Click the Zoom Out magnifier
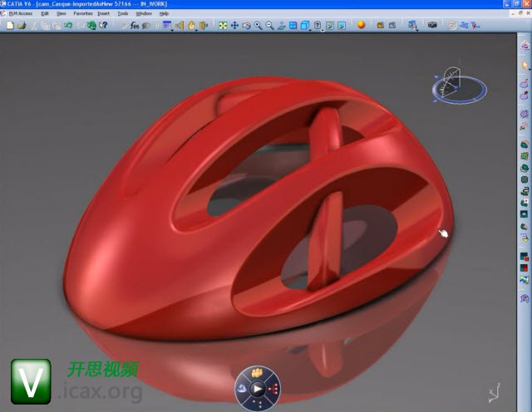 [269, 26]
